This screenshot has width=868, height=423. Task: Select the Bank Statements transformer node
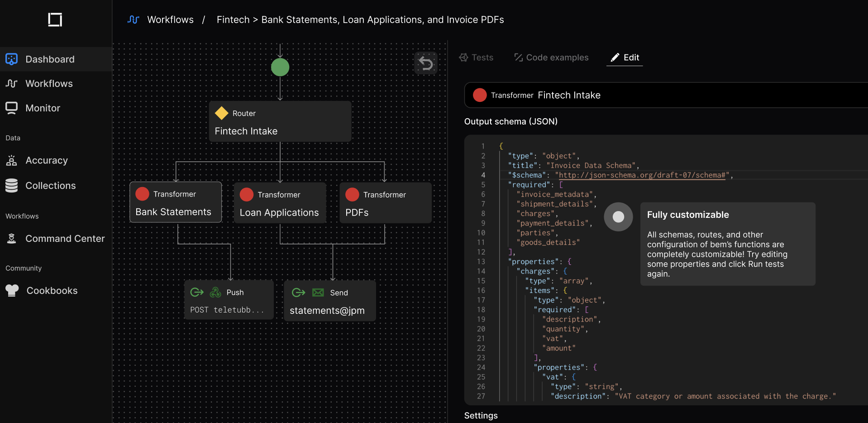[x=176, y=202]
